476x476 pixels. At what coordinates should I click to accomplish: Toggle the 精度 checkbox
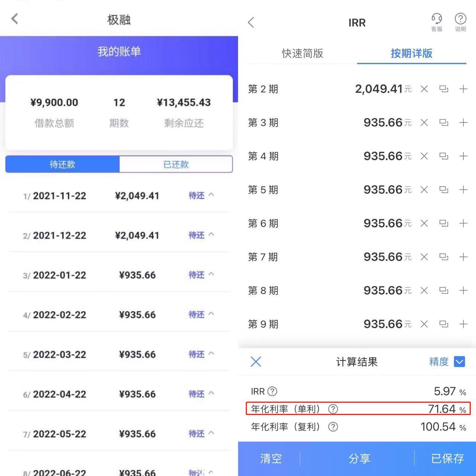click(x=460, y=362)
